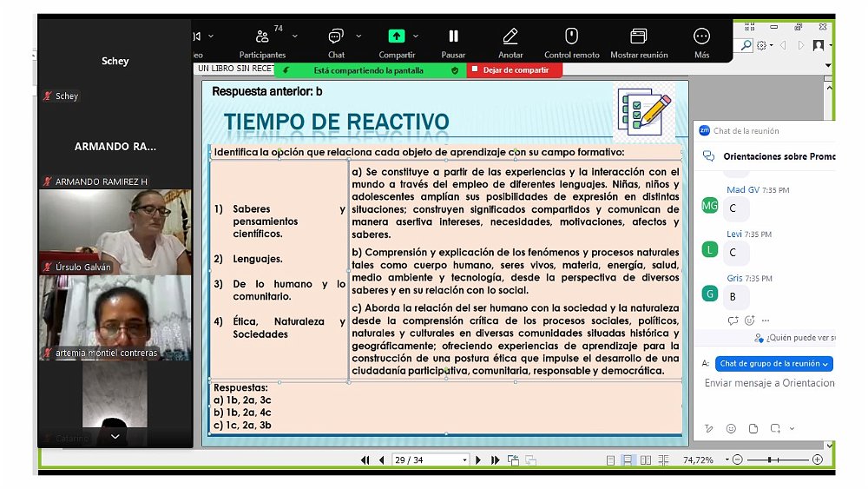The image size is (868, 489).
Task: Click the green Compartir share icon
Action: point(396,36)
